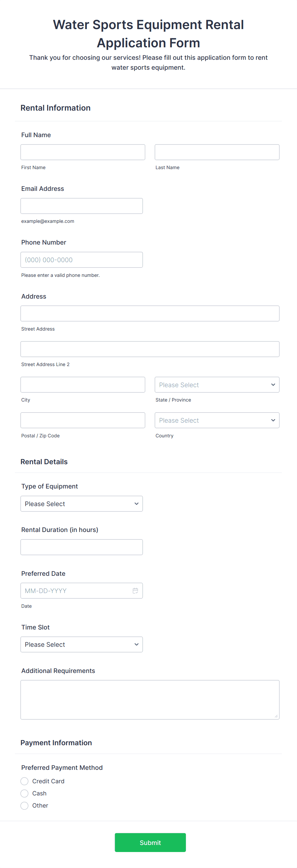Viewport: 297px width, 868px height.
Task: Click the Preferred Date input field
Action: (x=74, y=590)
